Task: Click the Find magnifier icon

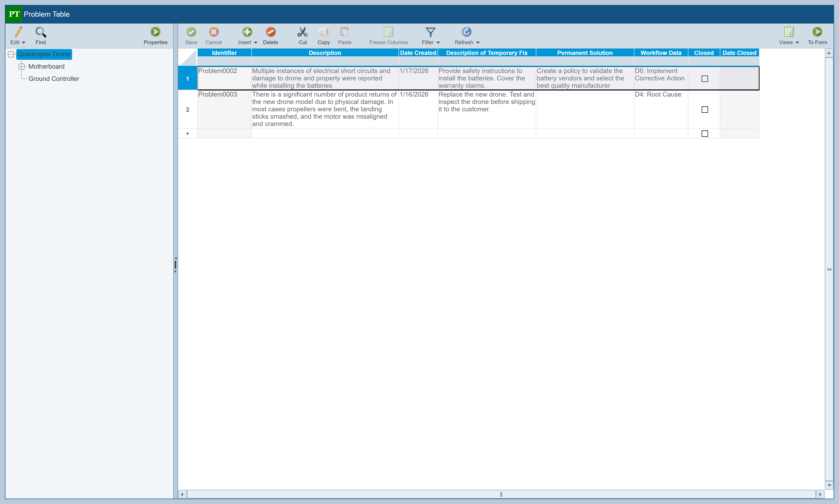Action: 40,32
